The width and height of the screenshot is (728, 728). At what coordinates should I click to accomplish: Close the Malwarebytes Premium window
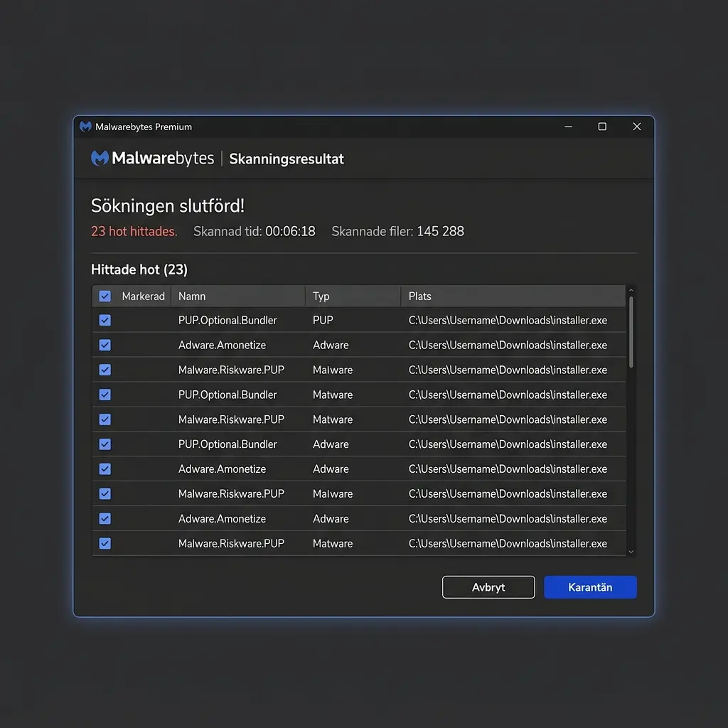pyautogui.click(x=637, y=127)
